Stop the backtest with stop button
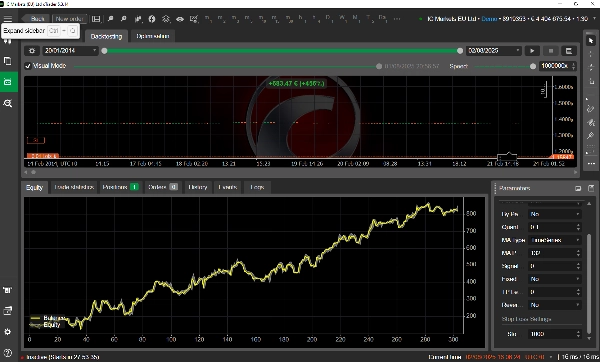This screenshot has height=362, width=600. click(x=551, y=51)
